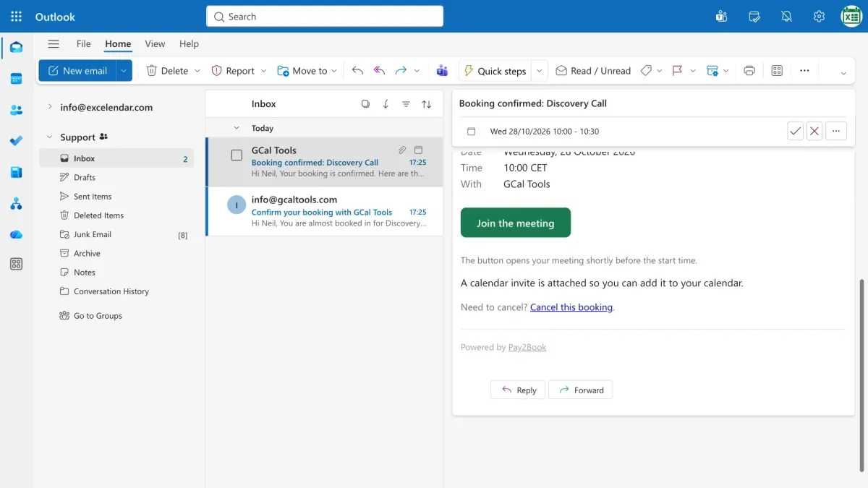Jump to oldest message arrow icon
The image size is (868, 488).
pyautogui.click(x=386, y=104)
